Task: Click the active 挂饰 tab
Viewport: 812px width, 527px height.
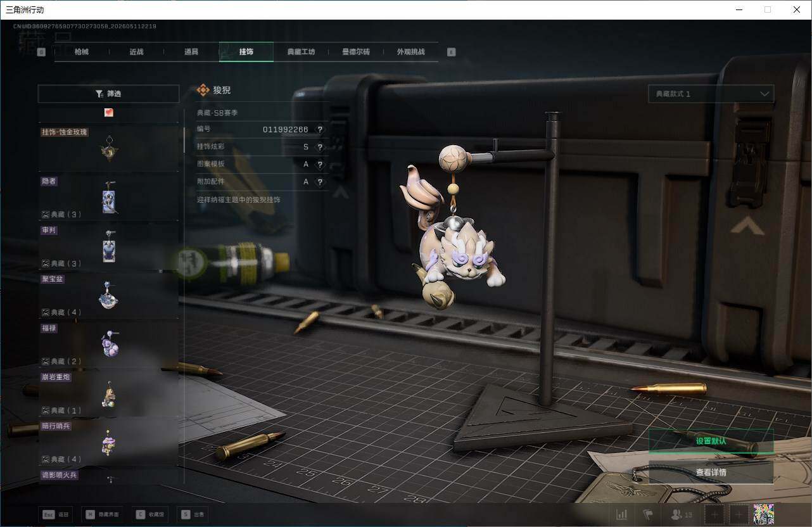Action: click(246, 52)
